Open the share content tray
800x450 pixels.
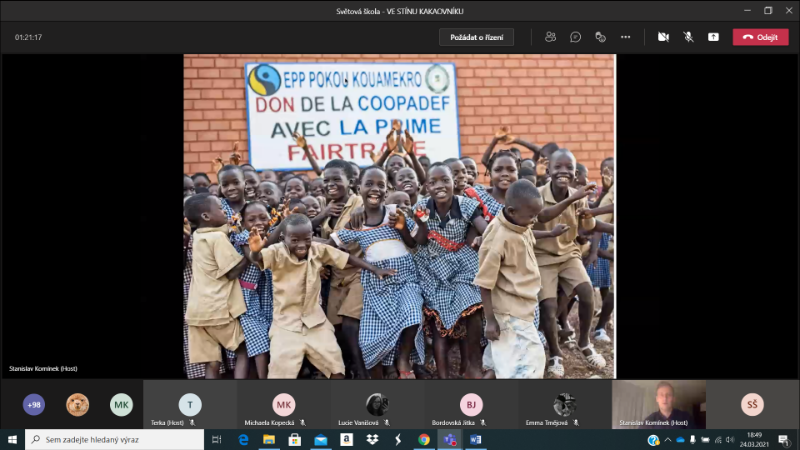[x=713, y=37]
